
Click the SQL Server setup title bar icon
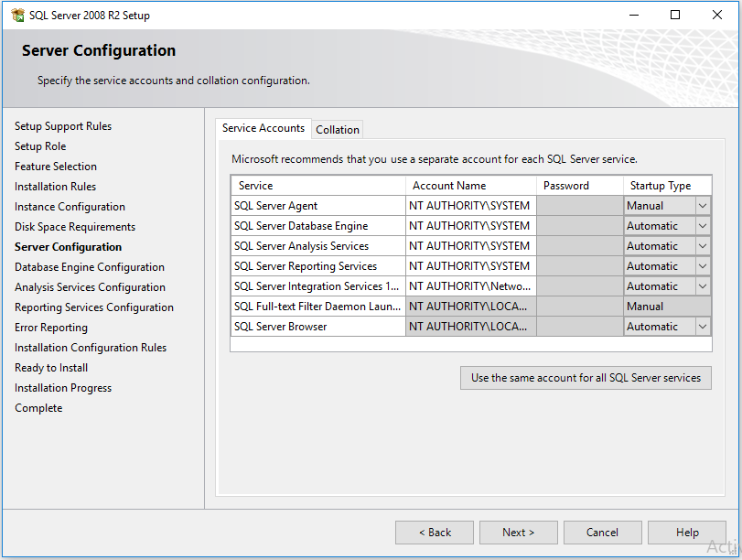[x=17, y=16]
